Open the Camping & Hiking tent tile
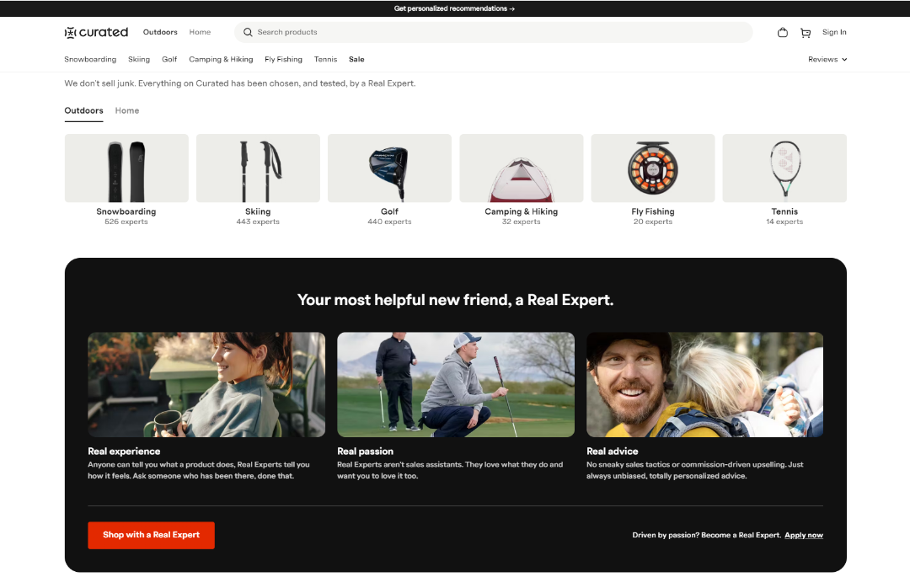The width and height of the screenshot is (910, 588). 521,168
